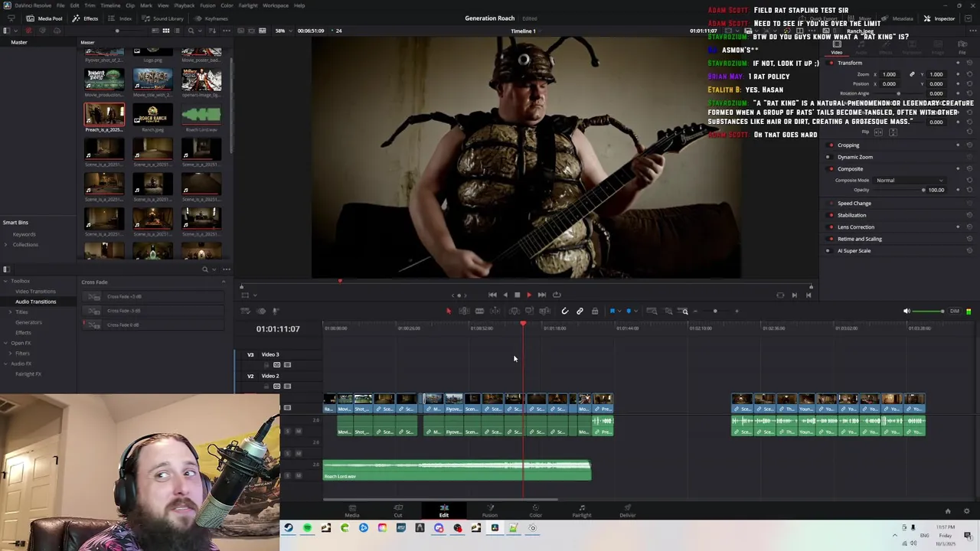
Task: Click the Zoom X value field
Action: (x=889, y=74)
